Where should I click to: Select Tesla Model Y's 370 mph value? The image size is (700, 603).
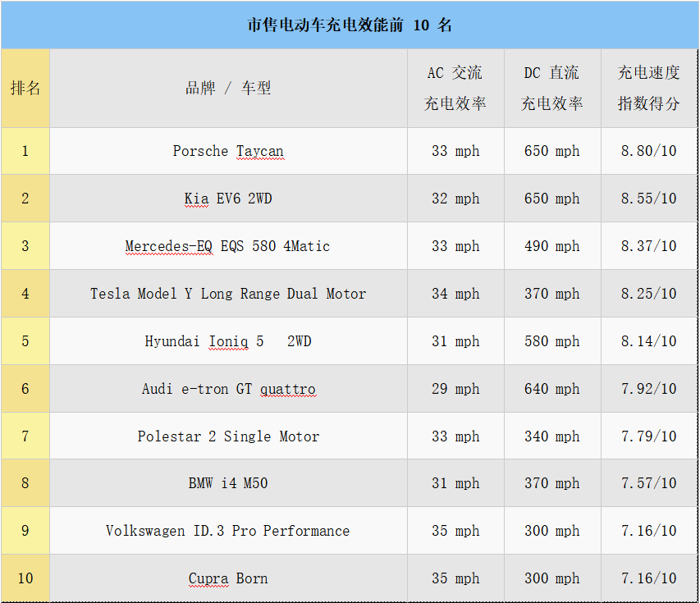pyautogui.click(x=552, y=294)
